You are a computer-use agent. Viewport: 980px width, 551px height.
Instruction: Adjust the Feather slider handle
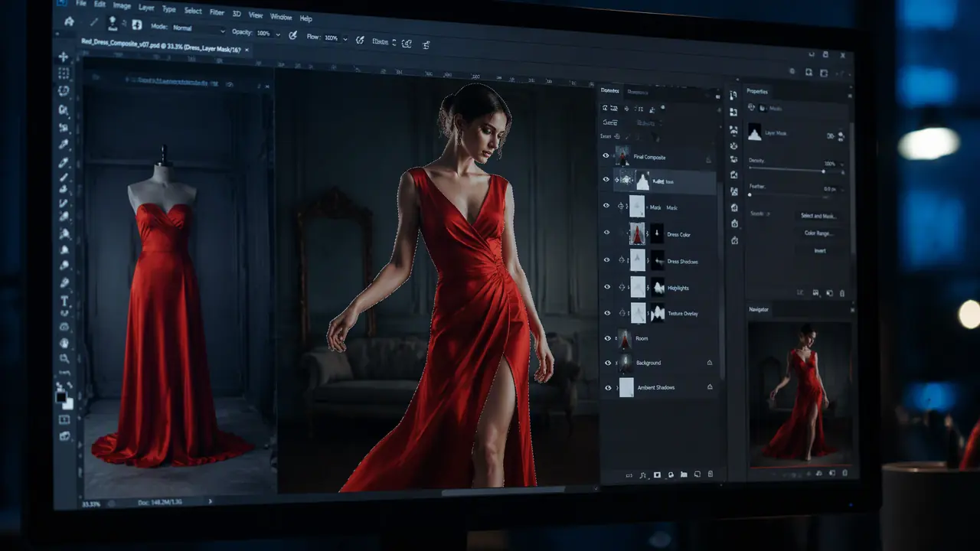pyautogui.click(x=750, y=194)
